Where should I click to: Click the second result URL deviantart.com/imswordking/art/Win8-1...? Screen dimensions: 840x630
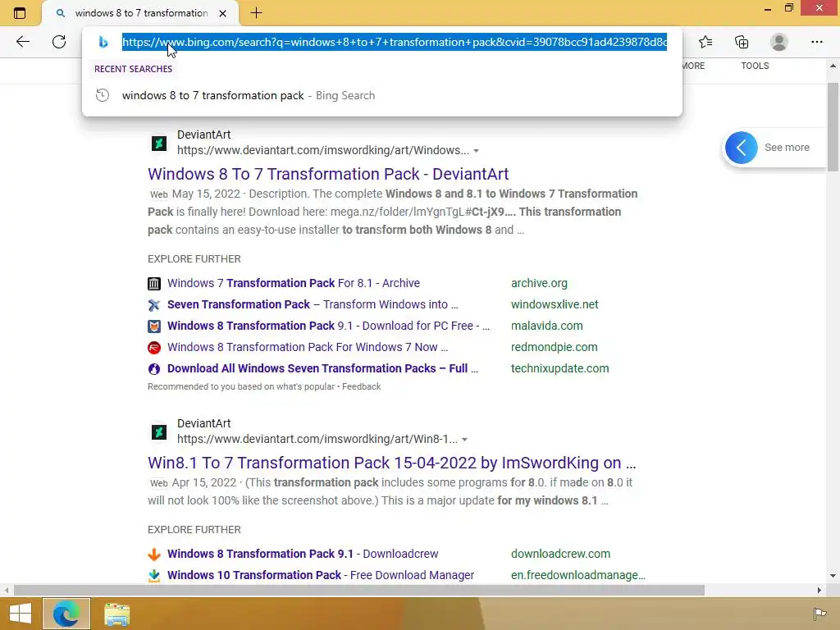click(317, 440)
